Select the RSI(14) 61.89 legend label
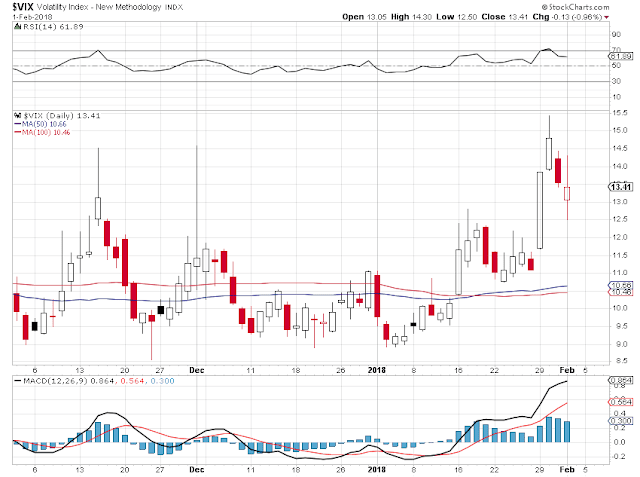This screenshot has width=640, height=477. coord(53,27)
